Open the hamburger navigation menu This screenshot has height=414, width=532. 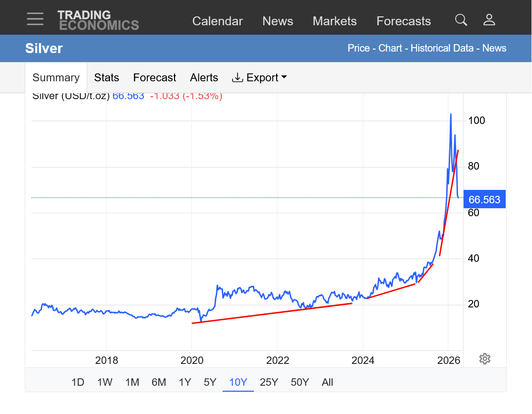35,19
